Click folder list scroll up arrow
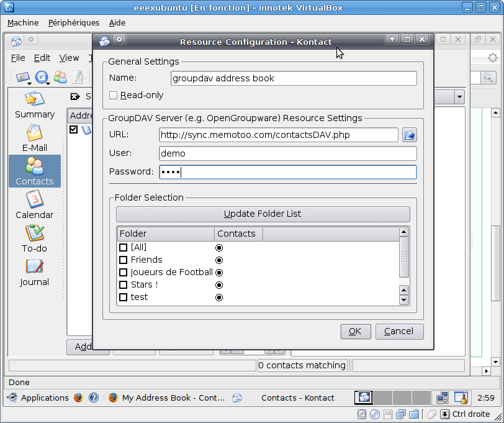 [404, 232]
